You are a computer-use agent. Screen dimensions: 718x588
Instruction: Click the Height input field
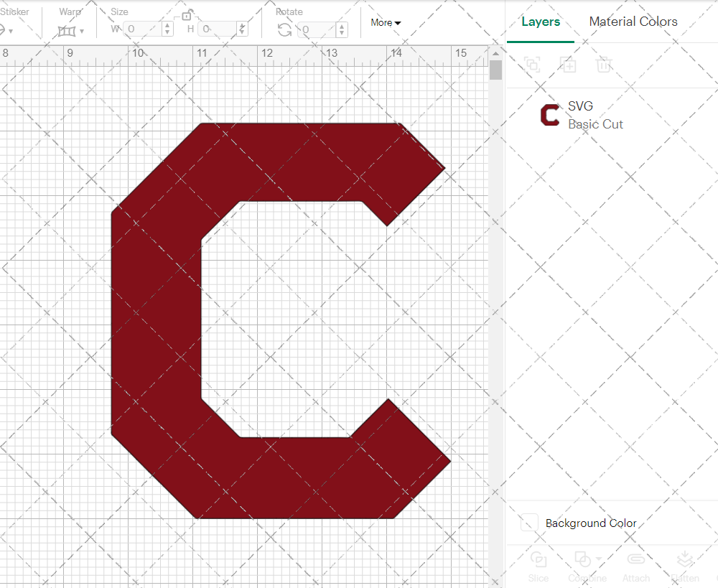pyautogui.click(x=218, y=29)
